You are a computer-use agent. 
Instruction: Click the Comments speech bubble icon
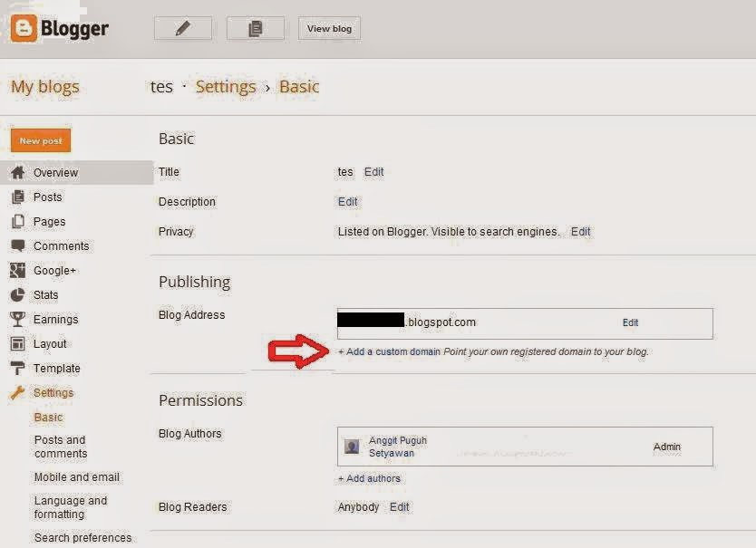point(18,245)
